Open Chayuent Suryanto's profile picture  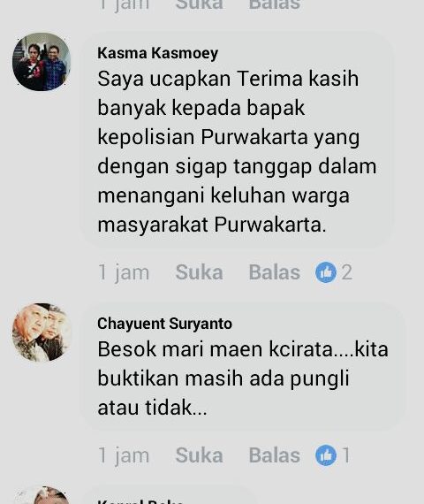click(x=42, y=332)
